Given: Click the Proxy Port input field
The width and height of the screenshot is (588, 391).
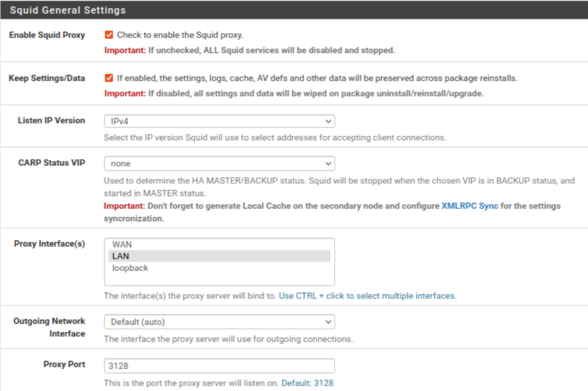Looking at the screenshot, I should tap(220, 366).
